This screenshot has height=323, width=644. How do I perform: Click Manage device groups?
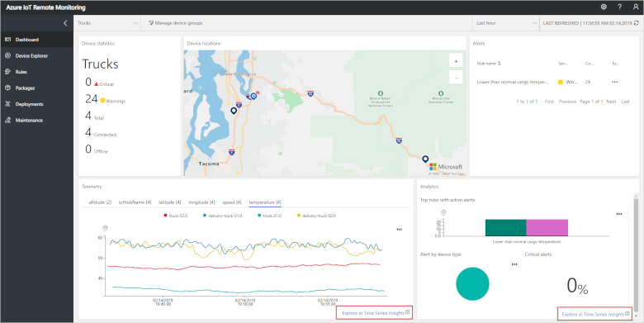(175, 23)
